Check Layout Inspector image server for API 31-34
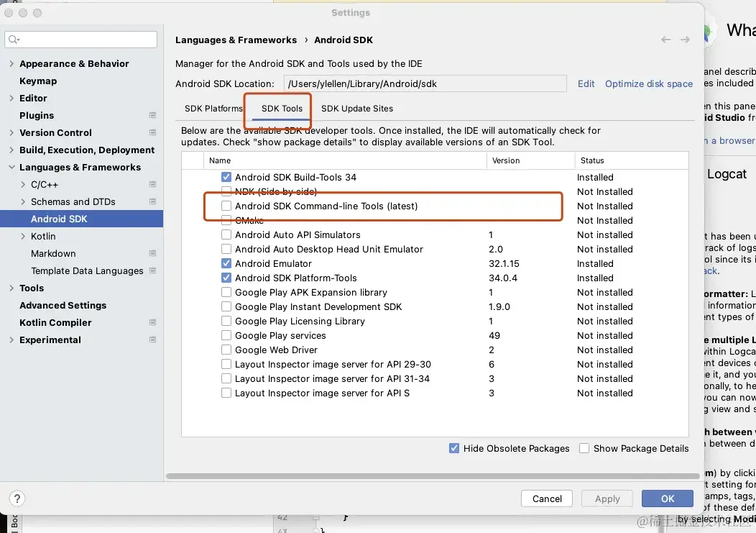The height and width of the screenshot is (533, 756). coord(226,379)
